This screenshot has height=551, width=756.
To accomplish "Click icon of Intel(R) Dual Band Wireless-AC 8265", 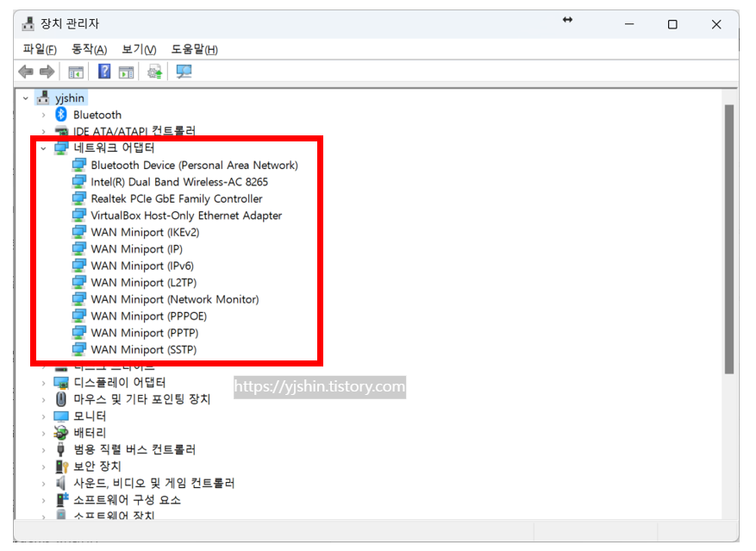I will point(78,182).
